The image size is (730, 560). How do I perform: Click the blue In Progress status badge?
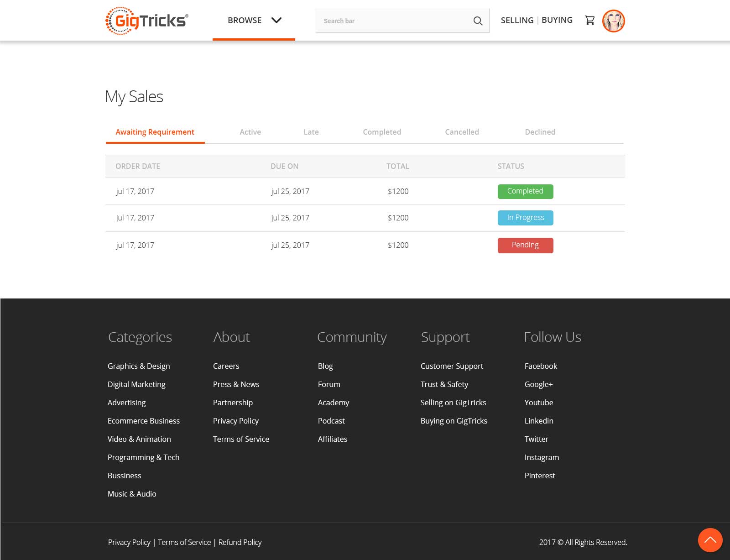coord(525,218)
